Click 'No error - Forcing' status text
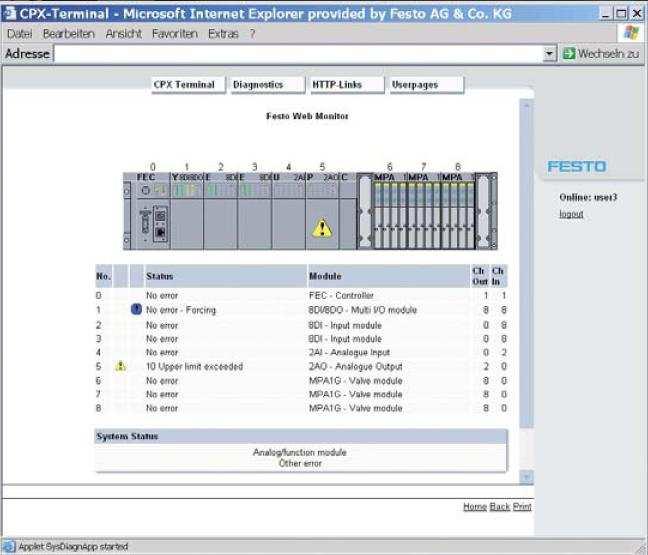This screenshot has height=555, width=648. (x=181, y=310)
